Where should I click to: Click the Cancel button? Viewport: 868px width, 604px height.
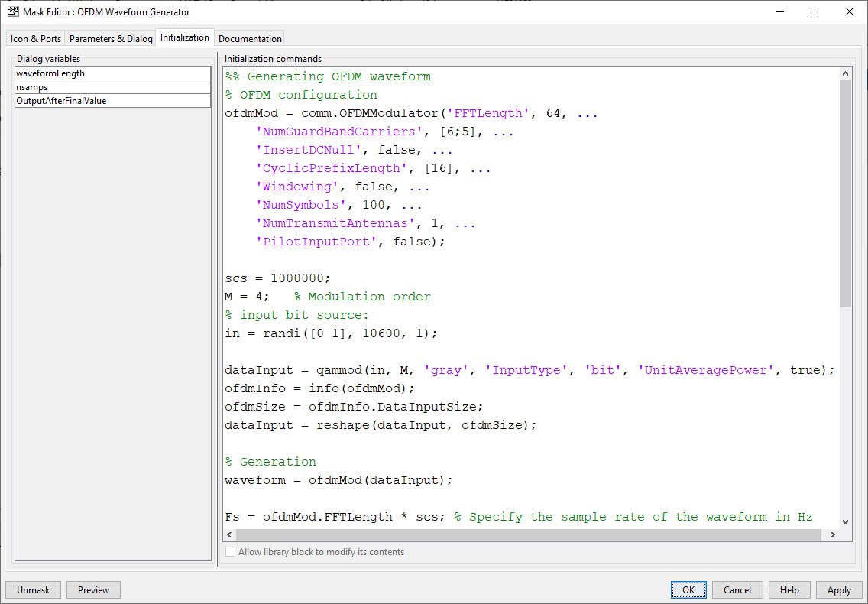[737, 590]
